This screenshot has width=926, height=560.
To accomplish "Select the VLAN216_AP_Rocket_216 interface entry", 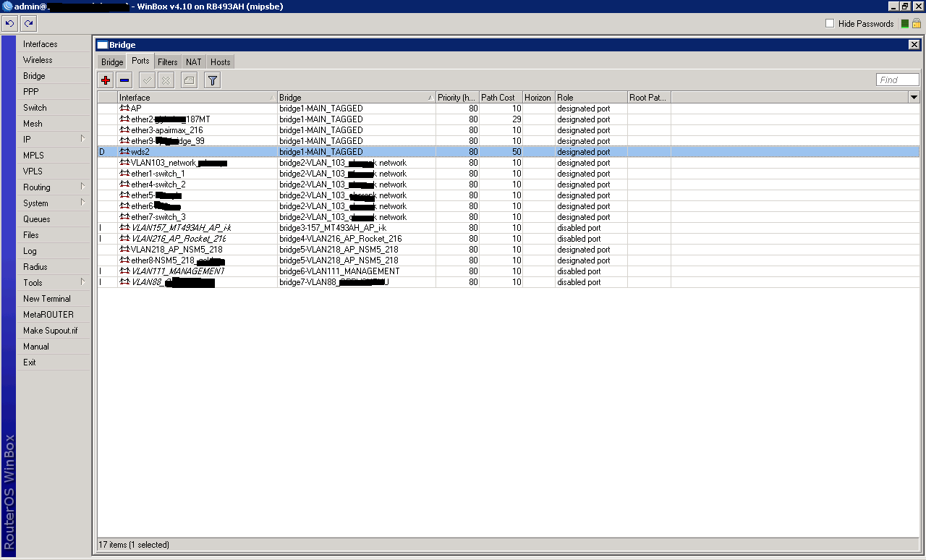I will click(x=179, y=239).
